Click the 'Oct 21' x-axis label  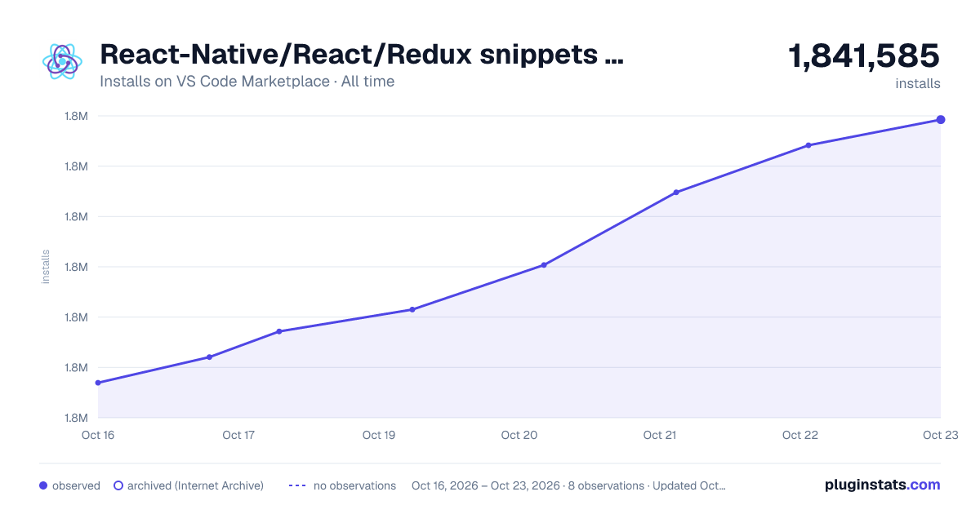(660, 435)
